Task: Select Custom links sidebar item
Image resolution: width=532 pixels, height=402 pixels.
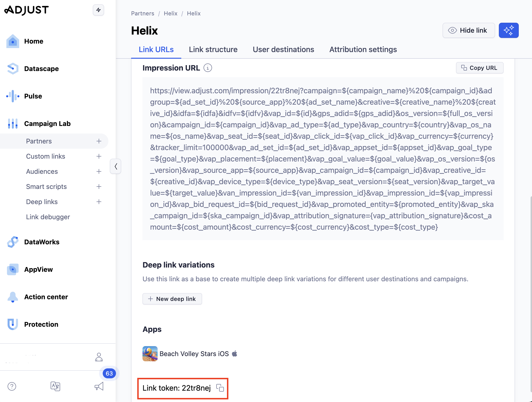Action: pos(45,156)
